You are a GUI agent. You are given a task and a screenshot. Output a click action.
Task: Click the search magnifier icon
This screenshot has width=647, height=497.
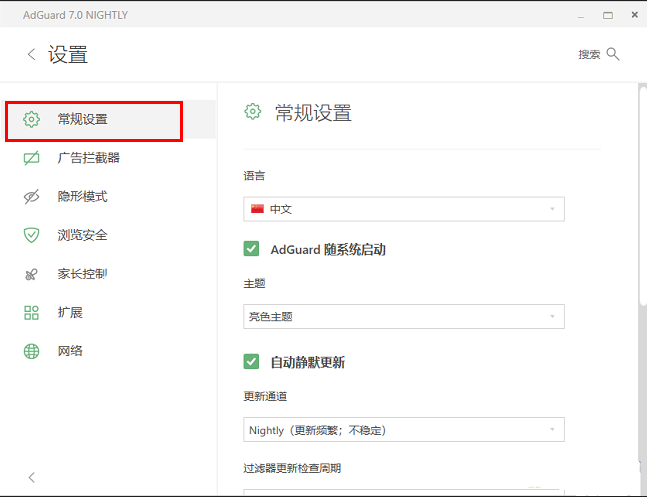point(613,54)
